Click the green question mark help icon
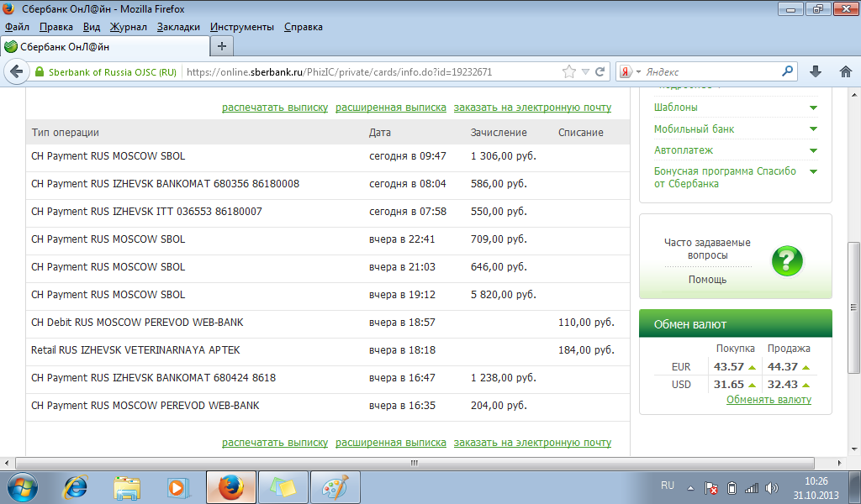The height and width of the screenshot is (504, 861). 787,260
